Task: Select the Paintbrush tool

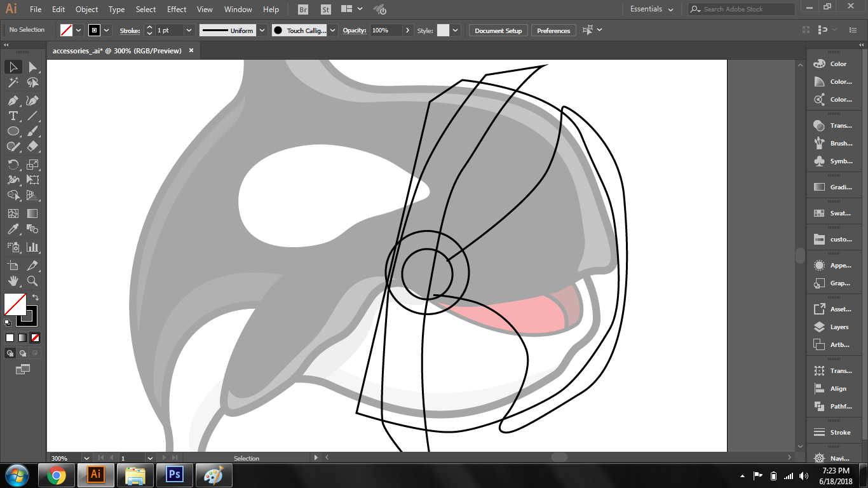Action: (x=32, y=131)
